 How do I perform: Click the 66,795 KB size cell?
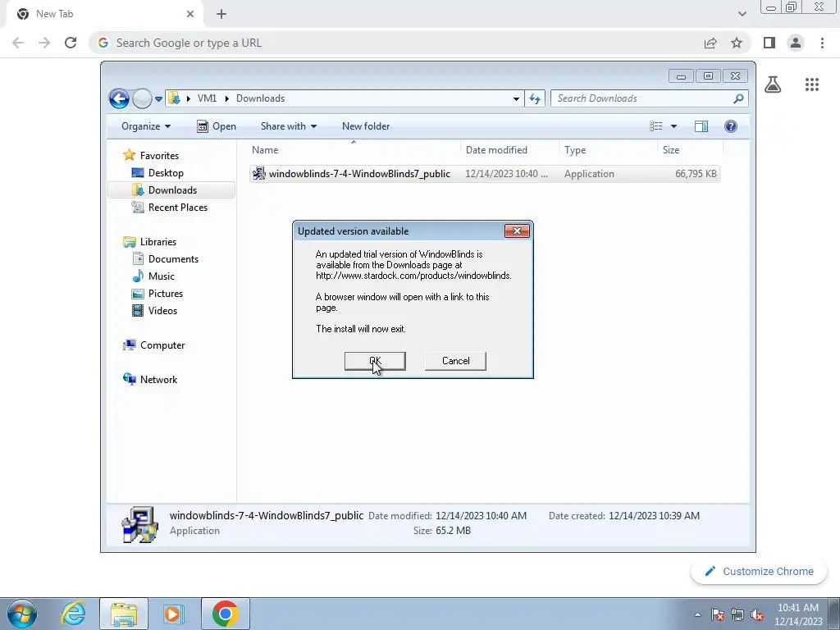pyautogui.click(x=696, y=174)
